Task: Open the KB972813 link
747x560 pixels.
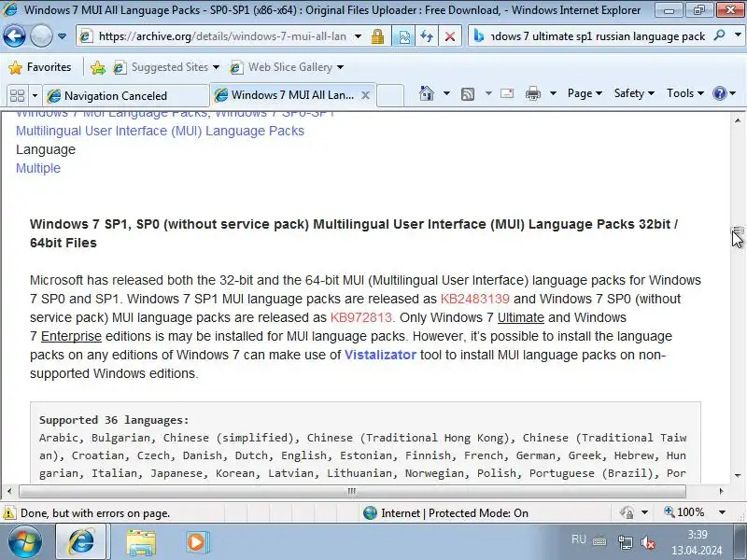Action: (x=361, y=317)
